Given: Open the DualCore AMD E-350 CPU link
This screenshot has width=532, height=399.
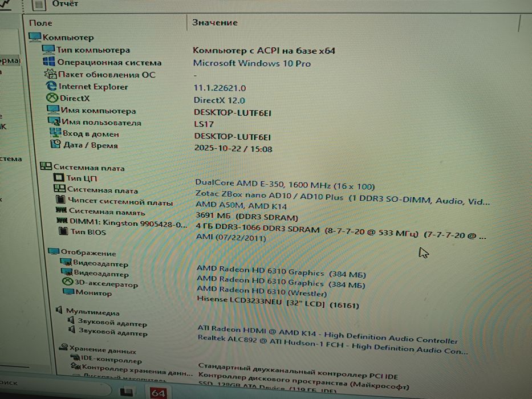Looking at the screenshot, I should tap(285, 184).
